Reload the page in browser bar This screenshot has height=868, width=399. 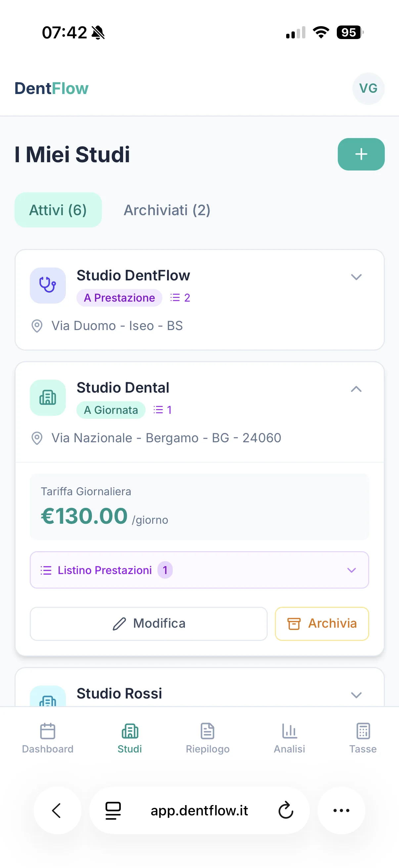tap(286, 810)
